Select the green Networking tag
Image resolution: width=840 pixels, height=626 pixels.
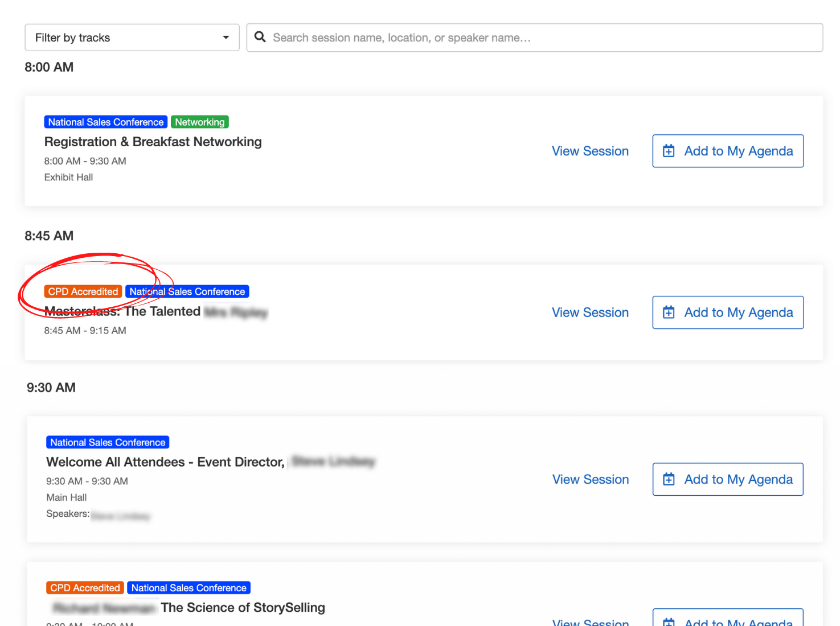pyautogui.click(x=199, y=122)
